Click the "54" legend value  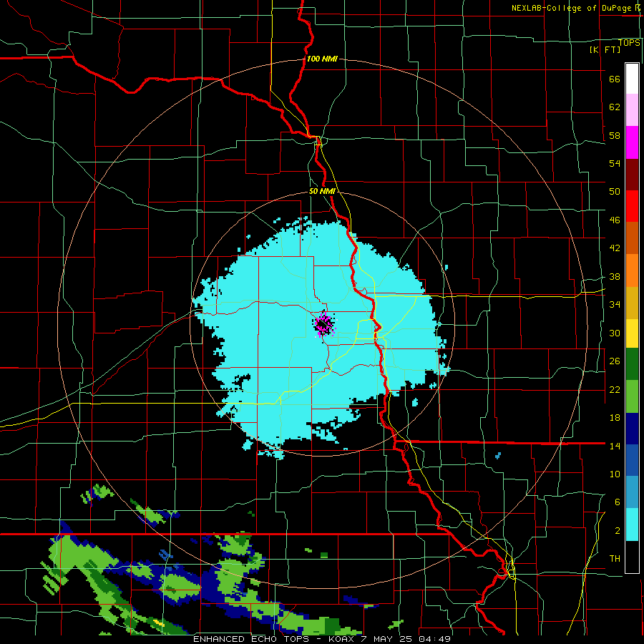coord(615,163)
